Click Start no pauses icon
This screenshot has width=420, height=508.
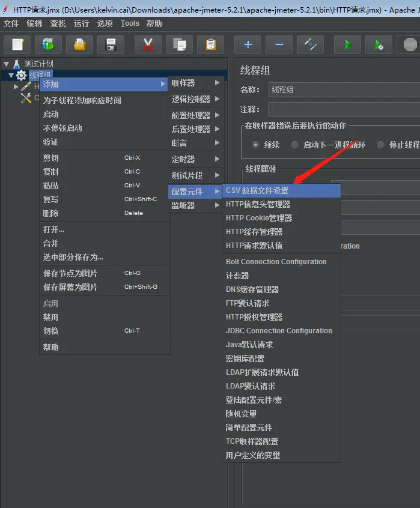click(x=379, y=44)
